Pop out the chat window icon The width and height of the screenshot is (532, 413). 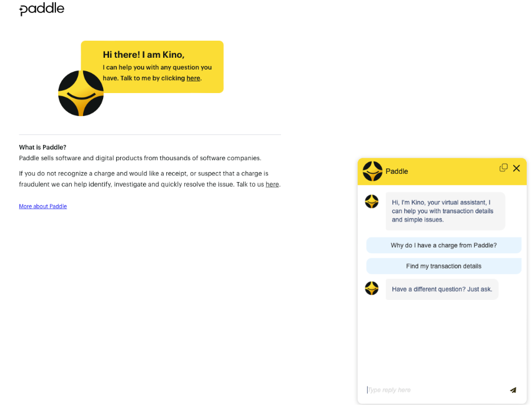(x=504, y=168)
